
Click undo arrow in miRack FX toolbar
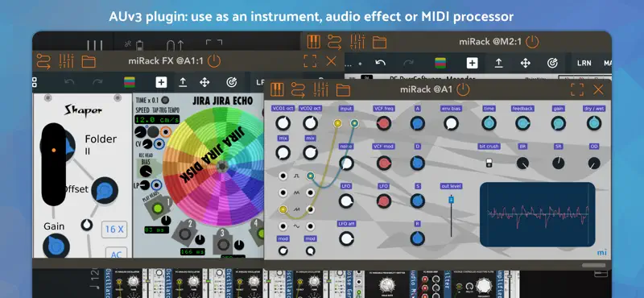69,82
